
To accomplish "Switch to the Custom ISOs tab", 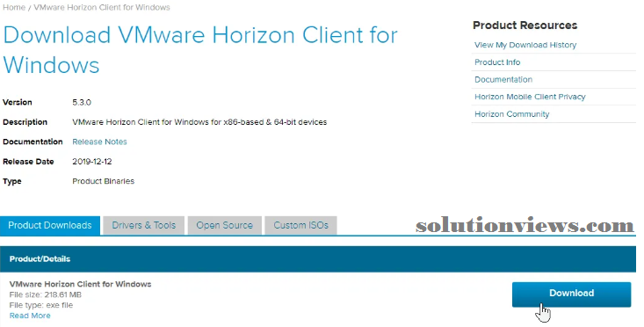I will click(x=301, y=226).
